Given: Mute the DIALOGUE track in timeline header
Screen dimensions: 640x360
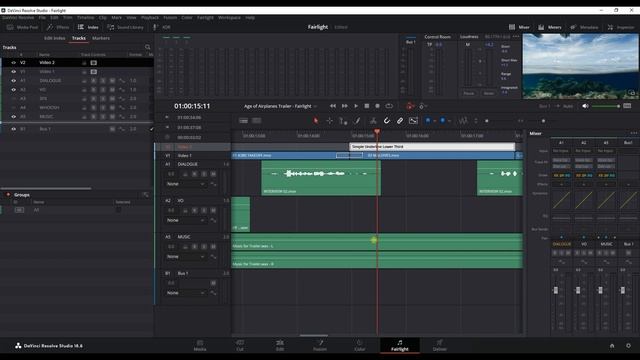Looking at the screenshot, I should click(x=213, y=174).
